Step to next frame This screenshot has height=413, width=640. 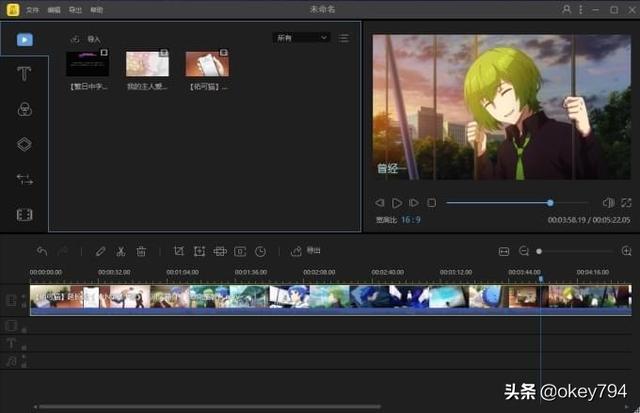pos(413,203)
